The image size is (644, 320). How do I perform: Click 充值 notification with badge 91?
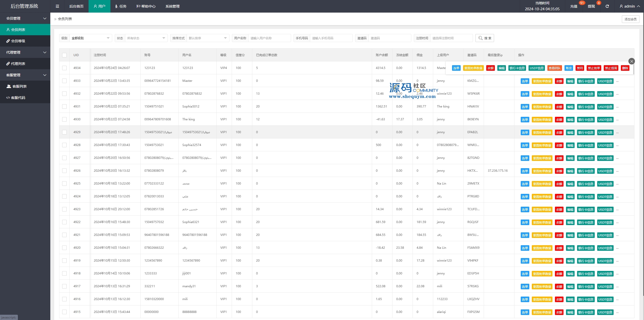(574, 6)
